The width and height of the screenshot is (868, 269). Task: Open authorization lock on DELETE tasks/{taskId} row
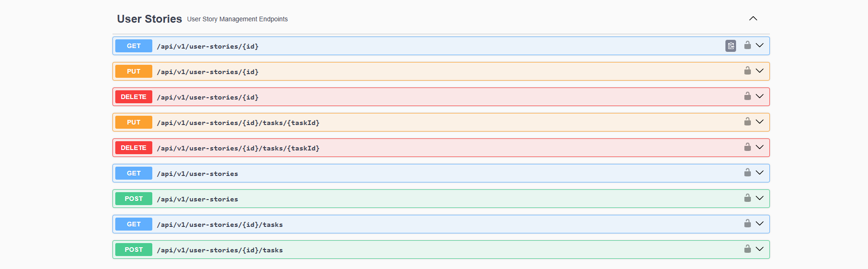(x=748, y=147)
